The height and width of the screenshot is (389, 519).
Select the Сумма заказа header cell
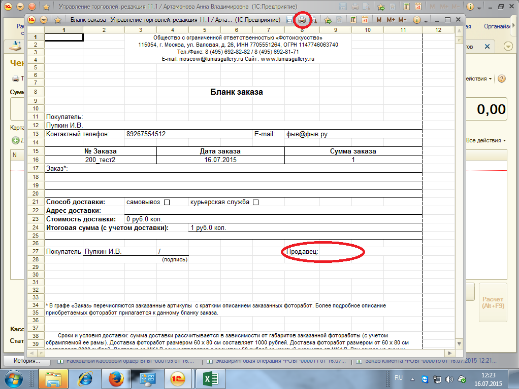pos(353,151)
